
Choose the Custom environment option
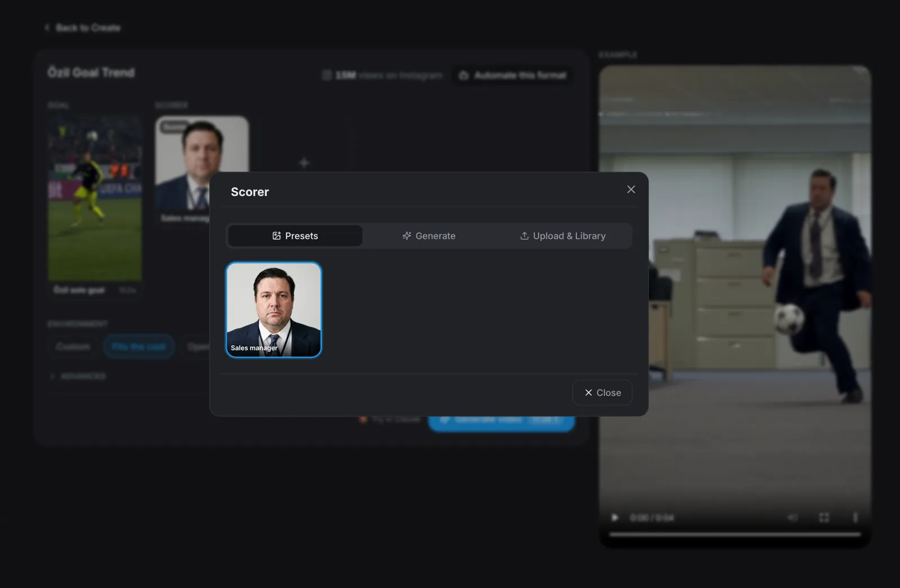coord(73,346)
